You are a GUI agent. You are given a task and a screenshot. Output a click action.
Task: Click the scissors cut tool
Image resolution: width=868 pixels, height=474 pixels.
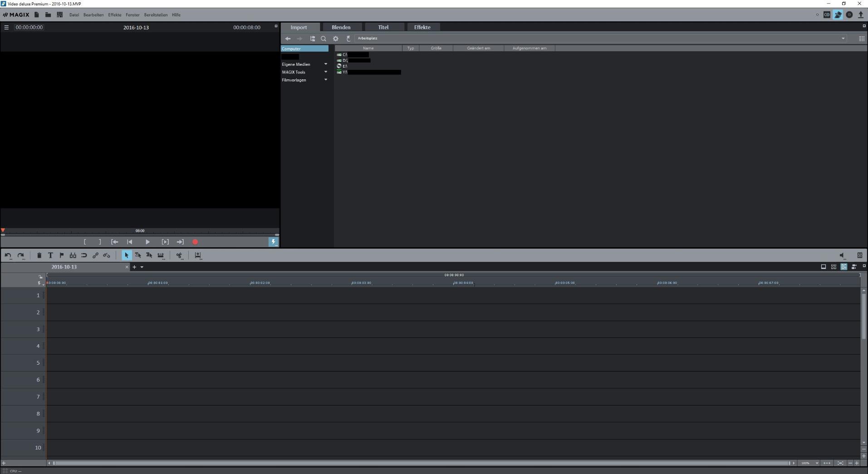[179, 255]
